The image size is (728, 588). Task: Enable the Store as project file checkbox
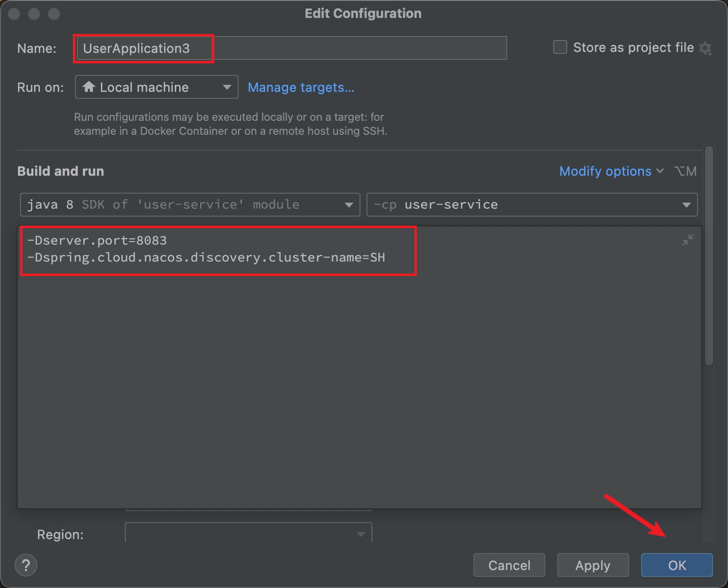[x=560, y=47]
